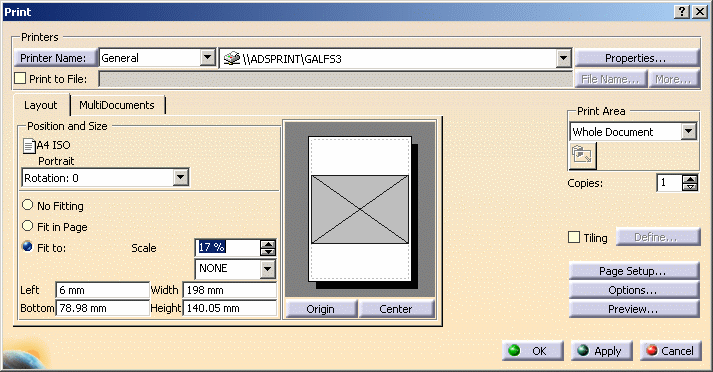
Task: Switch to the MultiDocuments tab
Action: pos(117,105)
